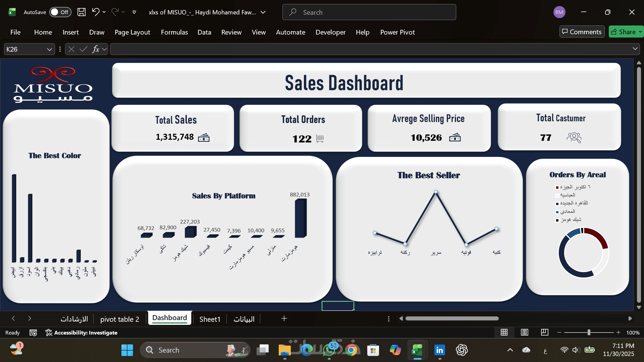Click the Comments button
The width and height of the screenshot is (644, 362).
point(582,32)
